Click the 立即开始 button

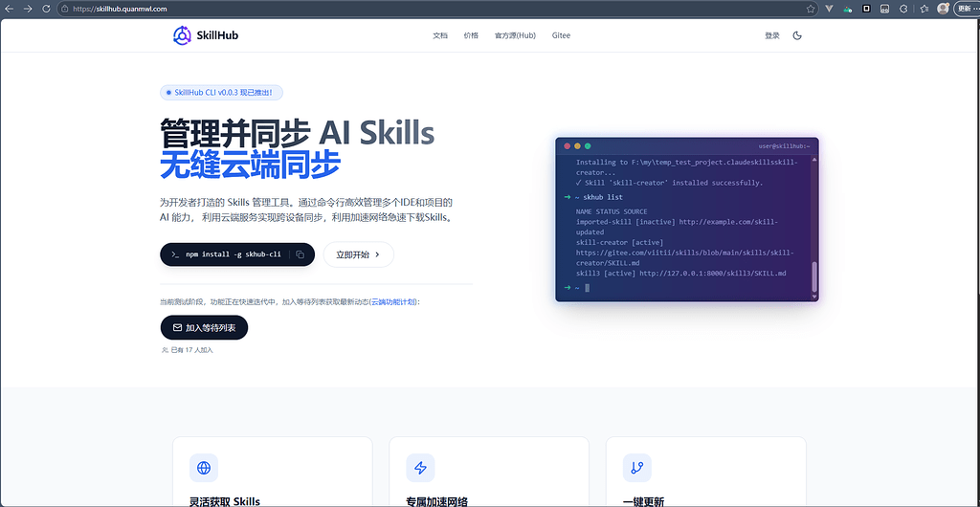coord(358,254)
